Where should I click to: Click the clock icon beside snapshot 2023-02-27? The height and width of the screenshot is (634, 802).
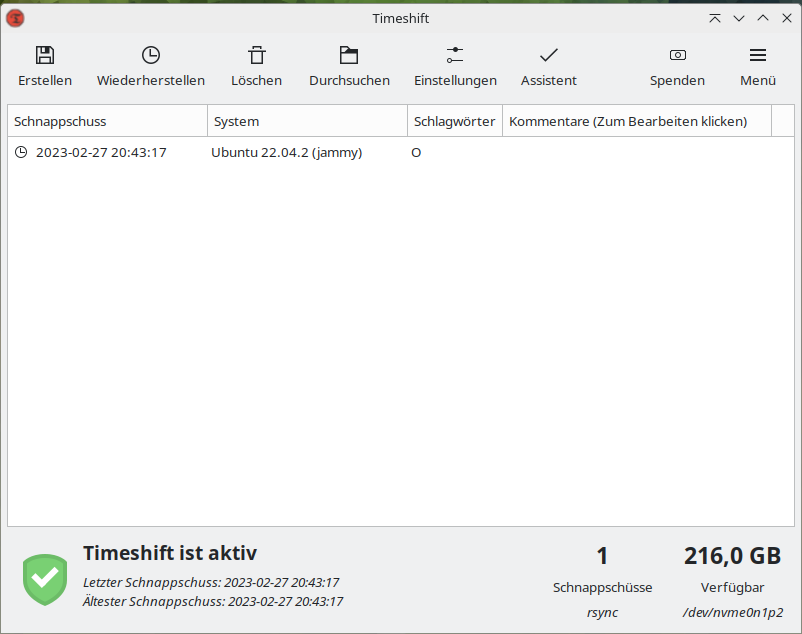click(21, 152)
